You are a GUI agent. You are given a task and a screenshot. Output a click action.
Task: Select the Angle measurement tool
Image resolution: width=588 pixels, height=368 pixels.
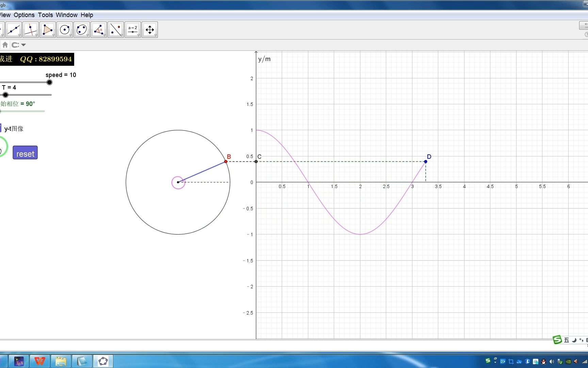pyautogui.click(x=99, y=30)
